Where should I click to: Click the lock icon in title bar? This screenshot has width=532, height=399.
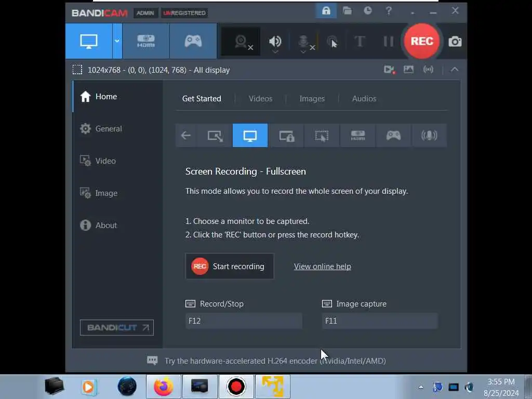coord(326,11)
